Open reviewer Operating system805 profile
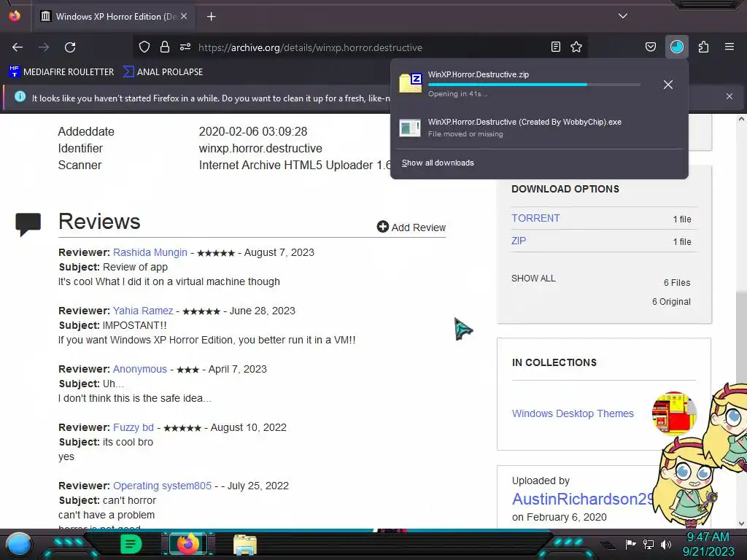 (162, 486)
